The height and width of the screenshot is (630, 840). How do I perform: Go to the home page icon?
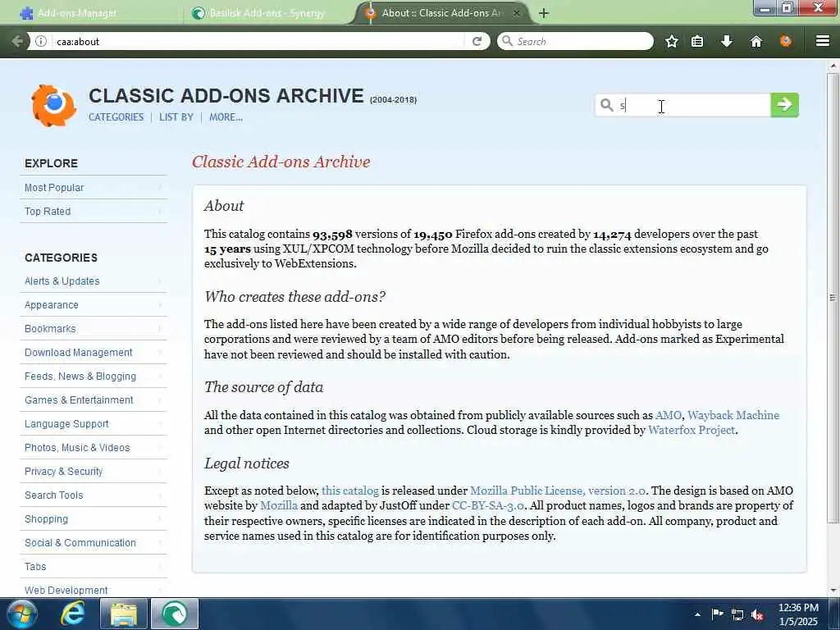pyautogui.click(x=756, y=41)
